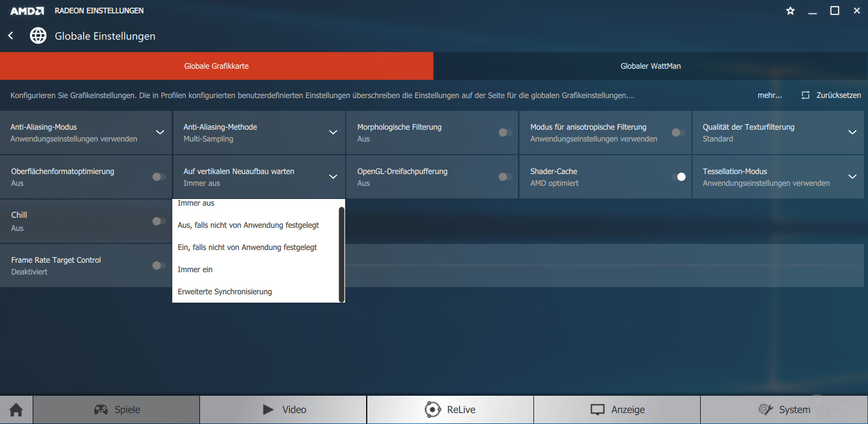Toggle OpenGL-Dreifachpufferung switch
This screenshot has height=424, width=868.
505,177
